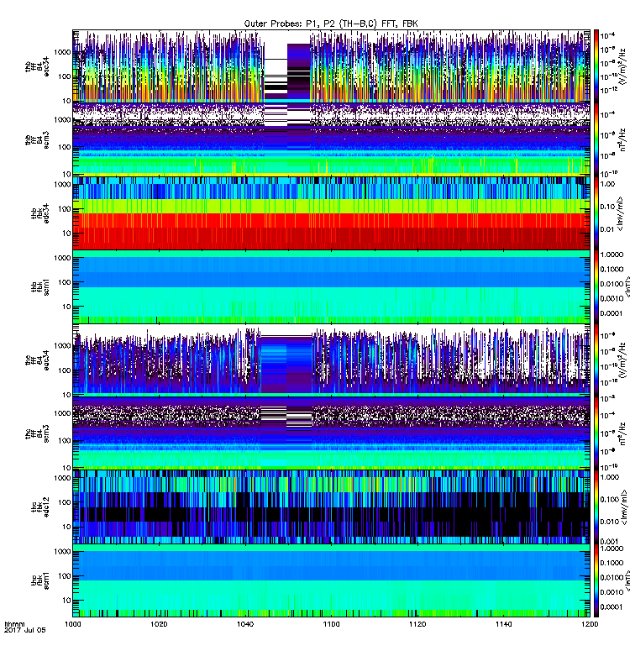Click the 'thb fff 64 scm3' panel axis label
This screenshot has width=630, height=672.
click(x=37, y=140)
